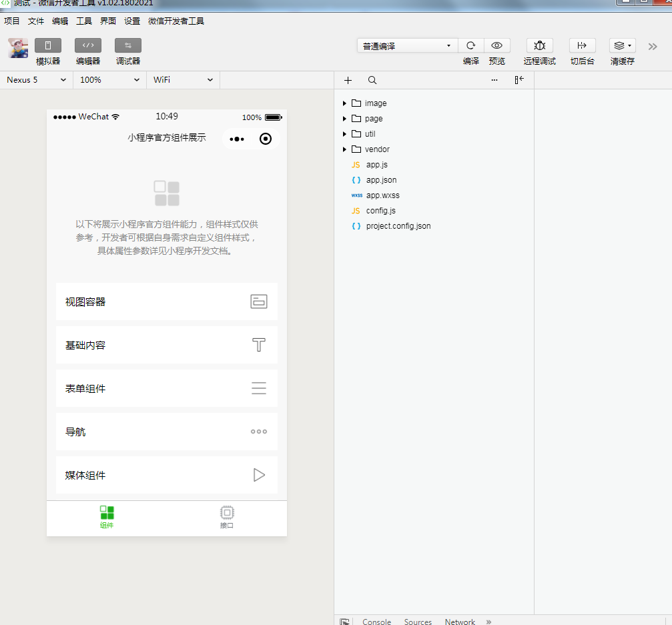The image size is (672, 625).
Task: Open the 视图容器 list item
Action: point(167,301)
